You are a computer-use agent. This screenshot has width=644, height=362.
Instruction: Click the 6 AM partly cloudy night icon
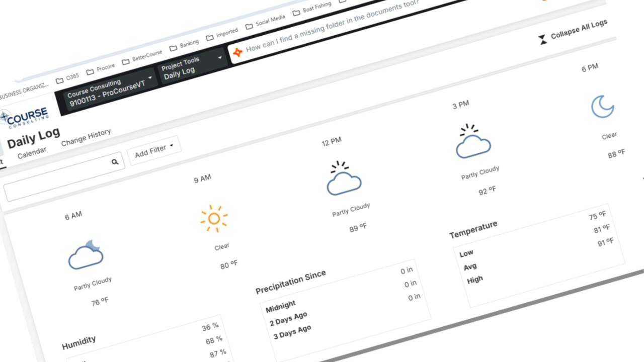tap(86, 254)
